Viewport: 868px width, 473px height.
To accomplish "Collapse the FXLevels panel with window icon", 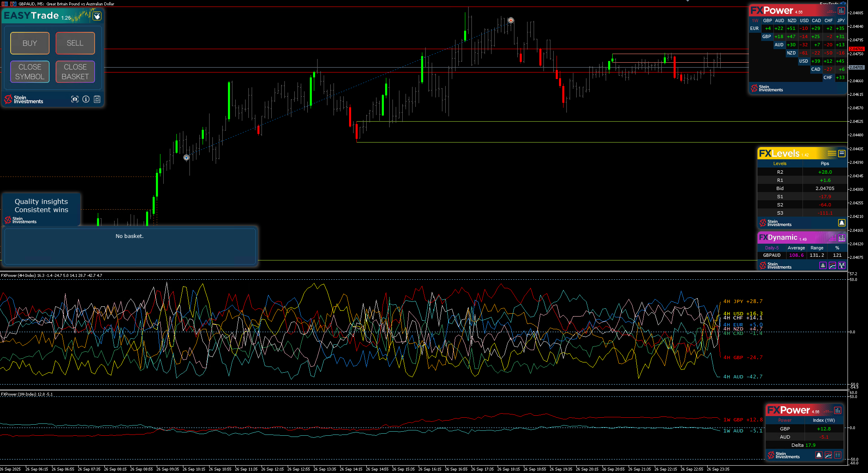I will (x=842, y=154).
